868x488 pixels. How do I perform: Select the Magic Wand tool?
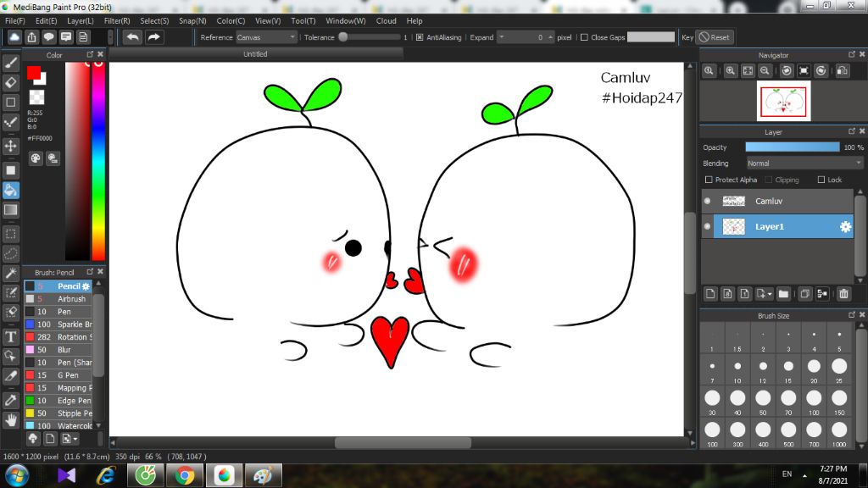10,273
